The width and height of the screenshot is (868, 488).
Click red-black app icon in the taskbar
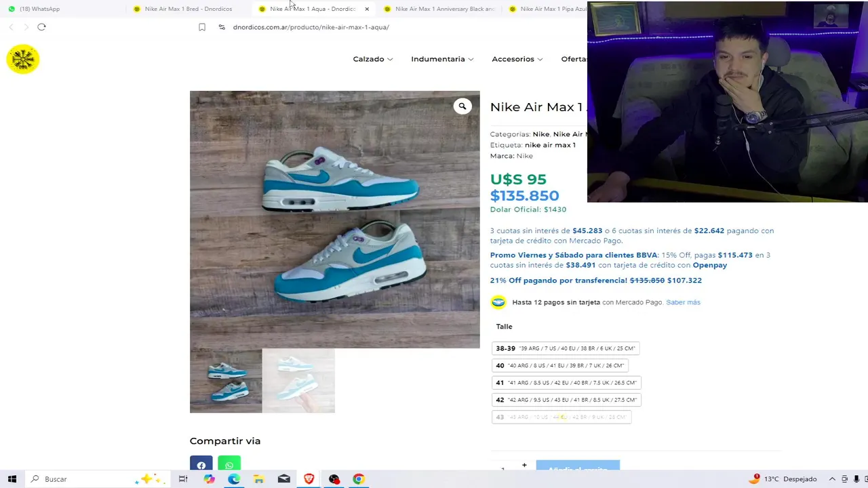[334, 479]
